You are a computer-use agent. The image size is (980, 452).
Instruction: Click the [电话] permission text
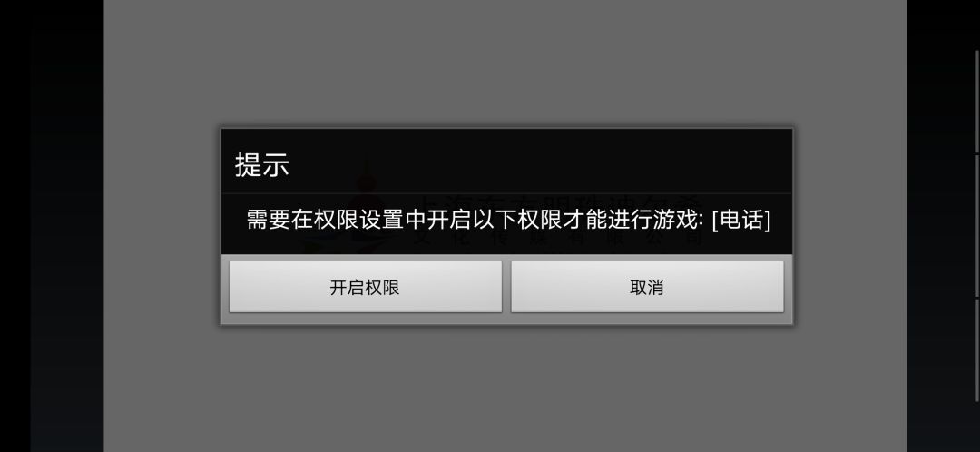740,220
